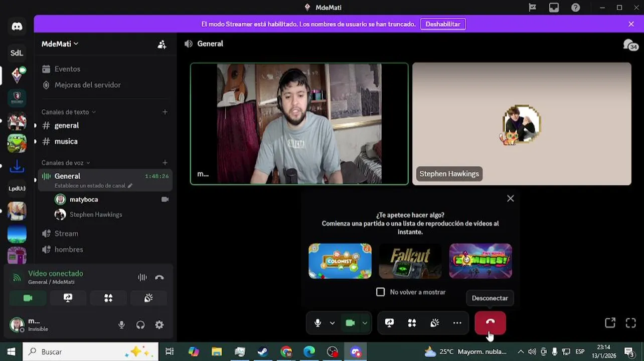
Task: Open user settings gear icon
Action: tap(159, 325)
